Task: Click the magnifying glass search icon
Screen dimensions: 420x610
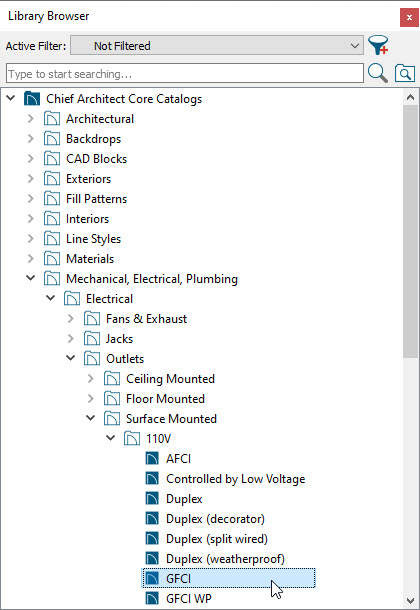Action: 378,73
